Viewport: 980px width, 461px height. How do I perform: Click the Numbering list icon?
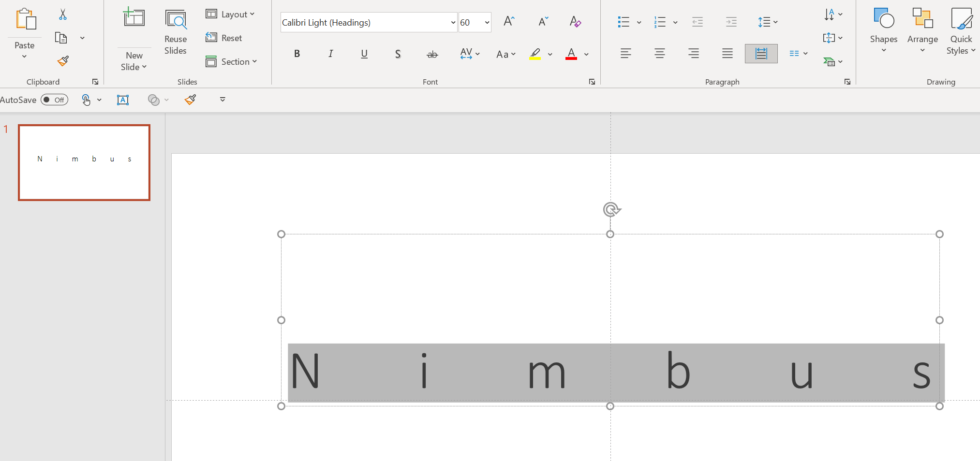click(x=660, y=22)
